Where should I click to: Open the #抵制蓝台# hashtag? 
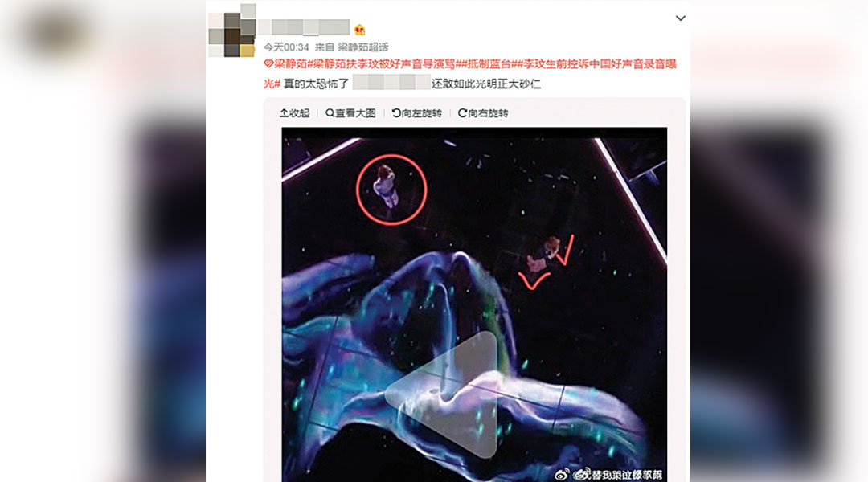click(x=489, y=64)
